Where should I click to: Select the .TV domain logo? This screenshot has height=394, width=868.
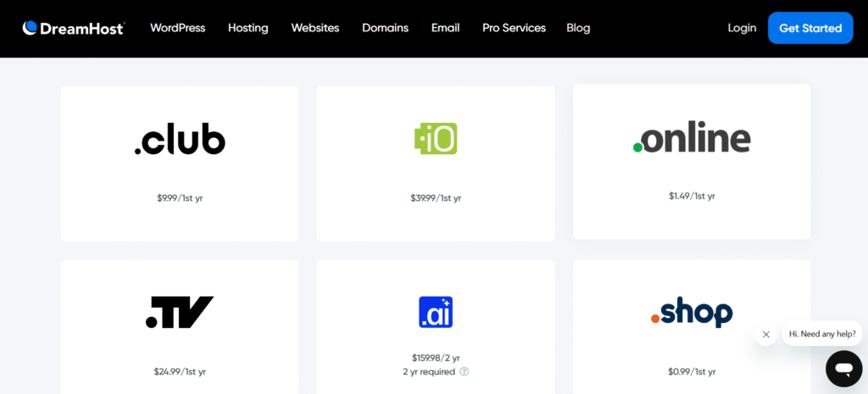(180, 312)
